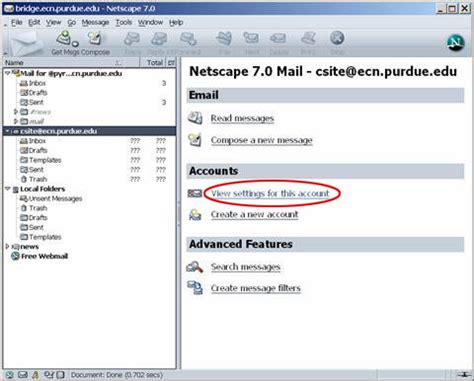The width and height of the screenshot is (474, 381).
Task: Collapse the csite@ecn.purdue.edu account
Action: pyautogui.click(x=8, y=131)
